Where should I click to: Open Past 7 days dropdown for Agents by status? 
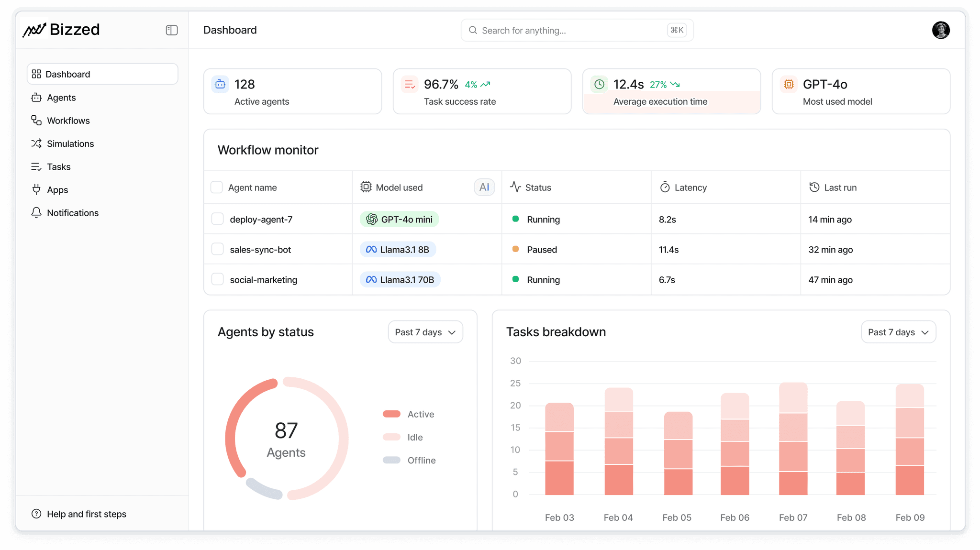pos(425,332)
